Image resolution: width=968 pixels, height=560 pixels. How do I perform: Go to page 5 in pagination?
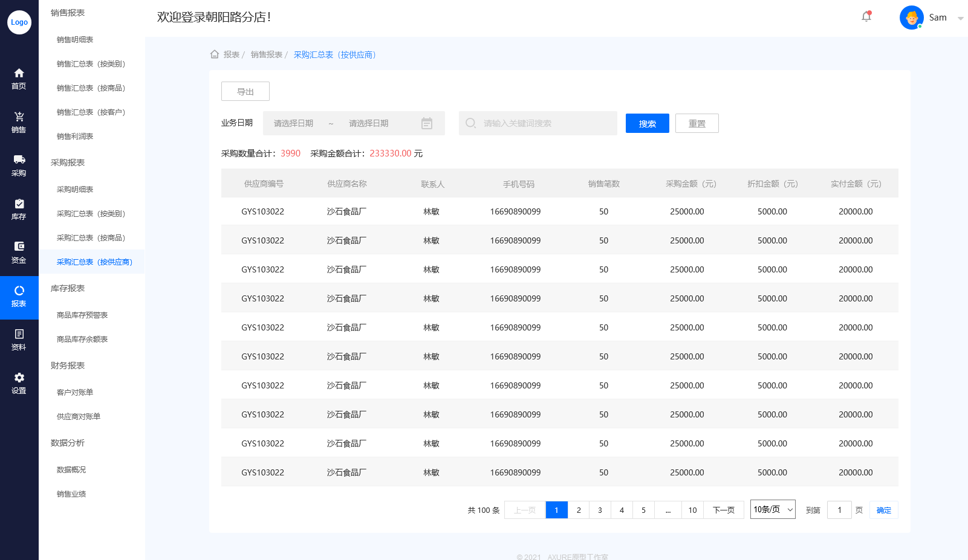tap(643, 510)
